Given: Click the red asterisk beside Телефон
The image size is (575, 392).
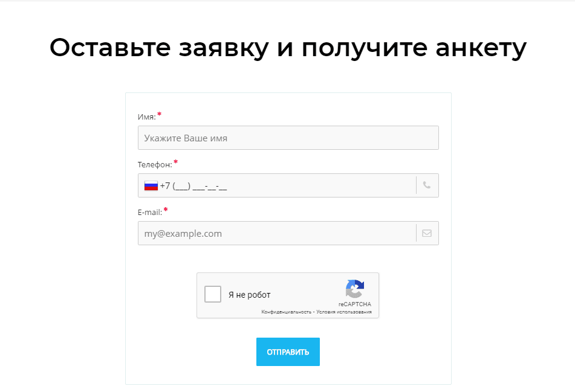Looking at the screenshot, I should click(x=176, y=162).
